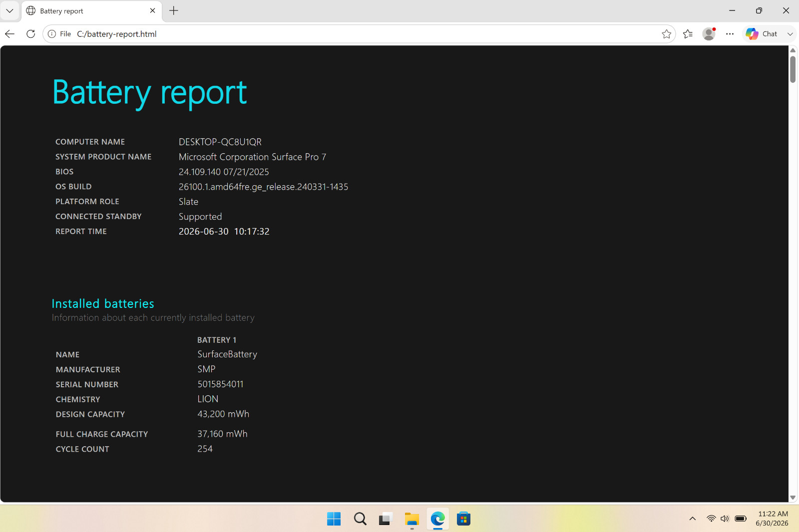Restore down the Edge window
799x532 pixels.
tap(759, 10)
